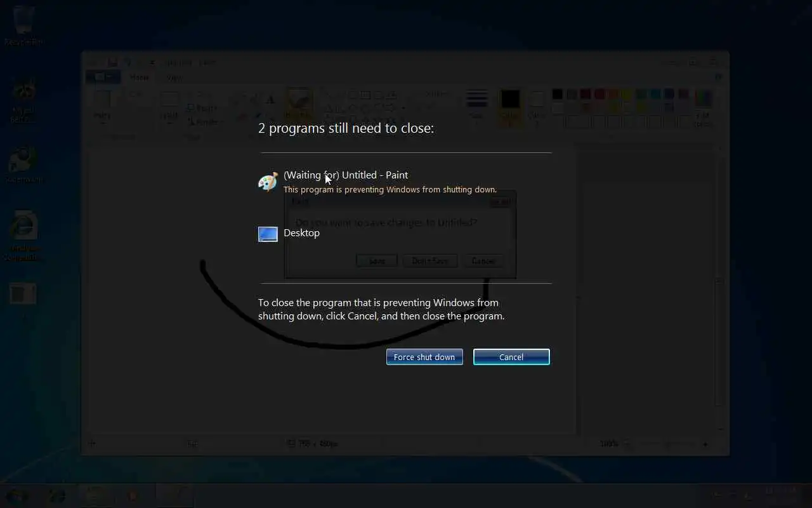Select the "Desktop" entry text
The width and height of the screenshot is (812, 508).
301,232
